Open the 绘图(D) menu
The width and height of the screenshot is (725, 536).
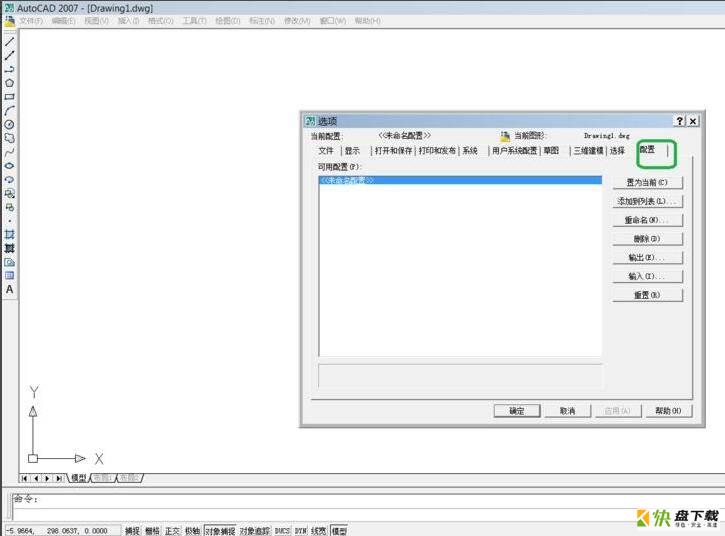(x=227, y=21)
